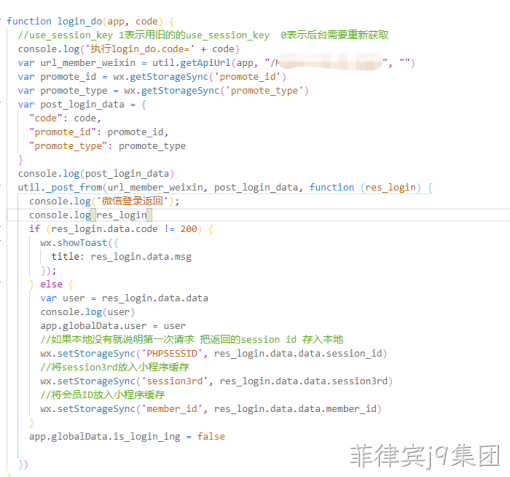Click the 'promote_type' storage key string
The image size is (510, 477).
[264, 91]
